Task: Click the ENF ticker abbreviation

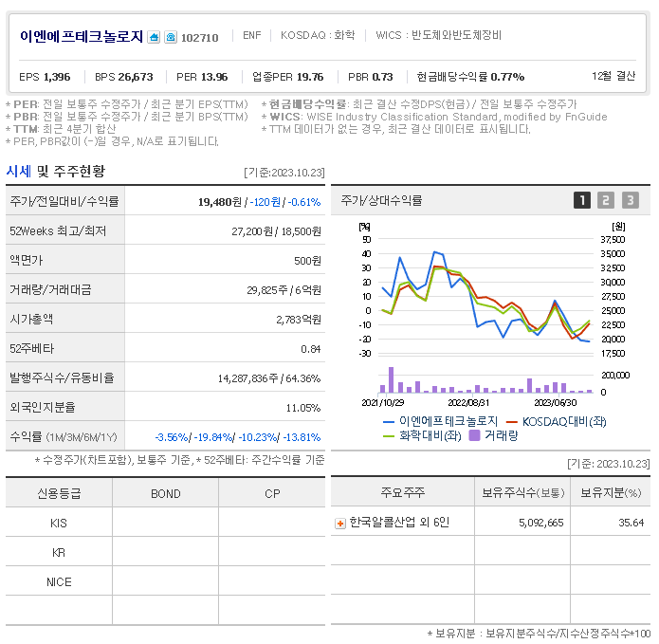Action: pyautogui.click(x=252, y=35)
